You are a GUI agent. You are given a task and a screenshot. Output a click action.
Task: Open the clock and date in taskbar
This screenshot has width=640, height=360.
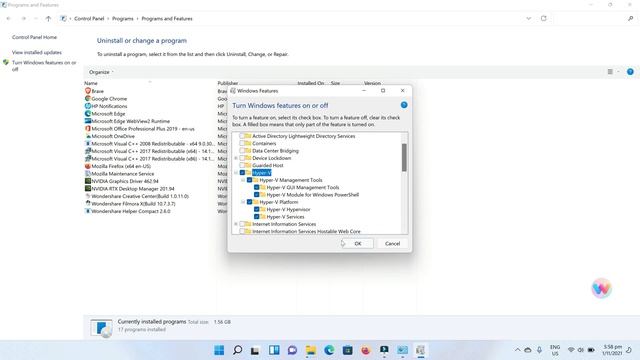click(x=612, y=350)
